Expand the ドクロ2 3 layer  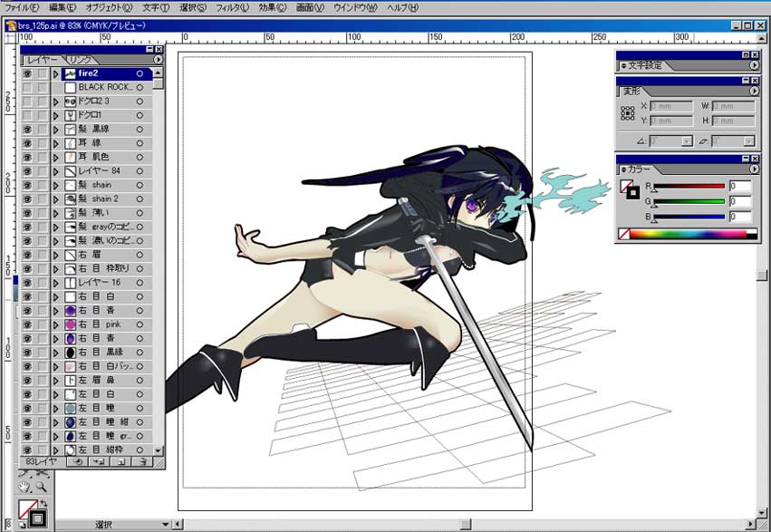(x=55, y=102)
